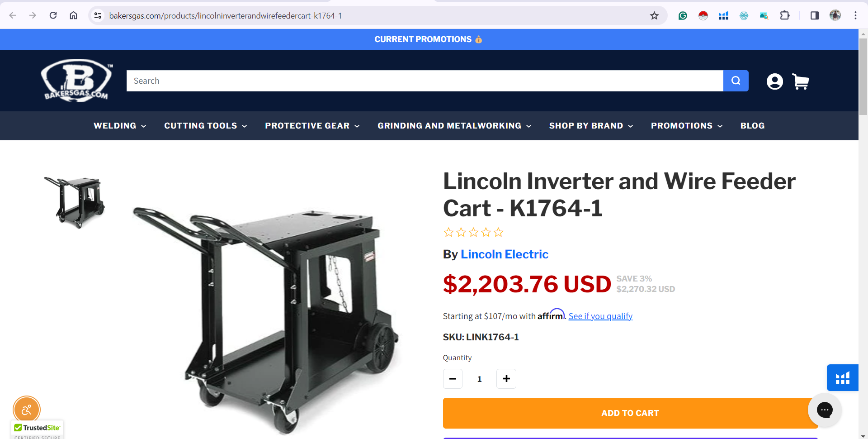This screenshot has width=868, height=439.
Task: Open the chat bubble widget
Action: click(825, 410)
